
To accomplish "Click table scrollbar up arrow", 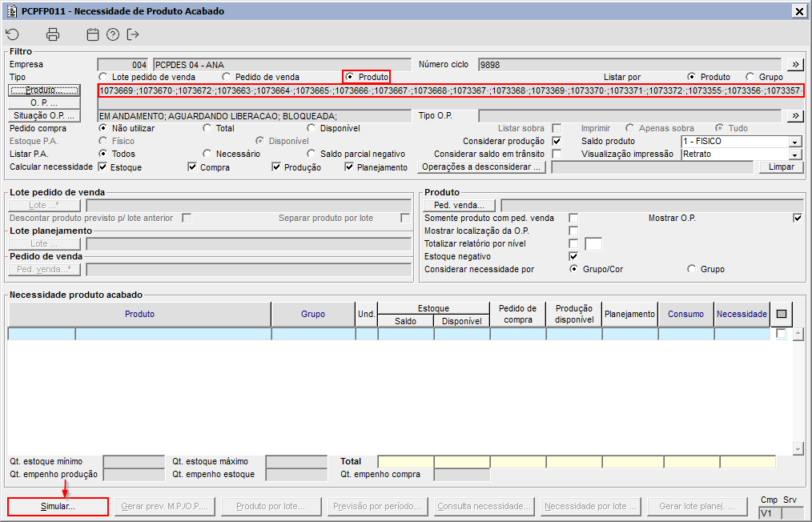I will click(x=798, y=334).
